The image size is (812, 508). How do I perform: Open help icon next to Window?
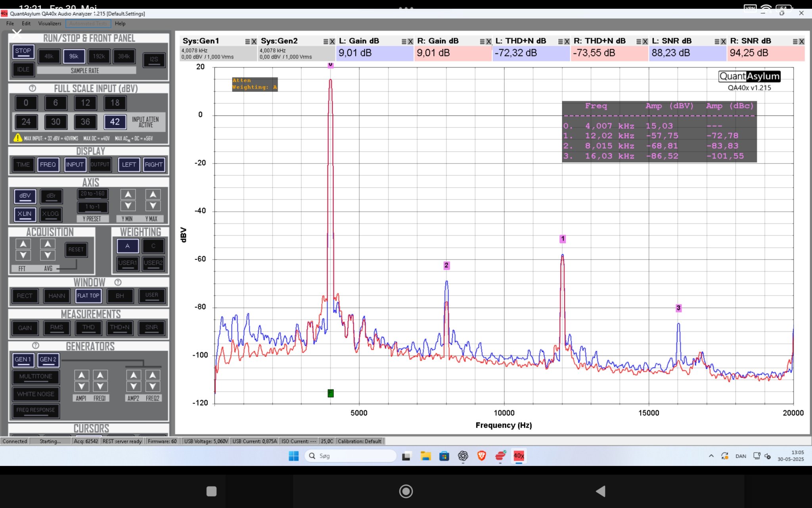point(118,282)
